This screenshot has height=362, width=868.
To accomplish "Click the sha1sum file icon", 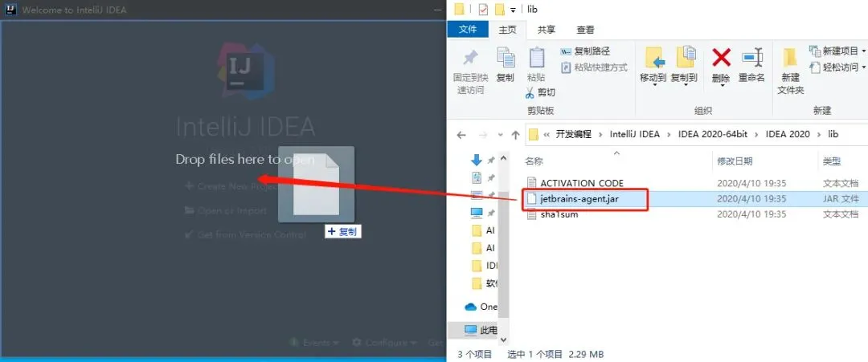I will click(x=531, y=214).
